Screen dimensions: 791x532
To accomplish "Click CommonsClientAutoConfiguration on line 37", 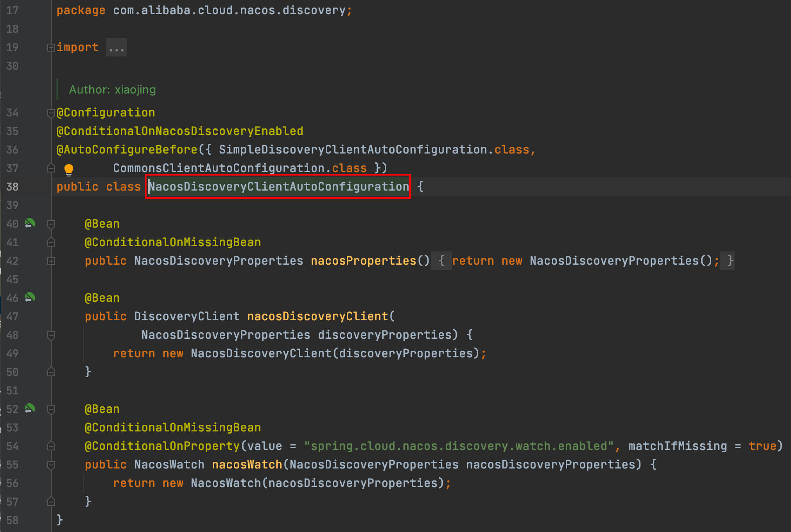I will click(219, 168).
